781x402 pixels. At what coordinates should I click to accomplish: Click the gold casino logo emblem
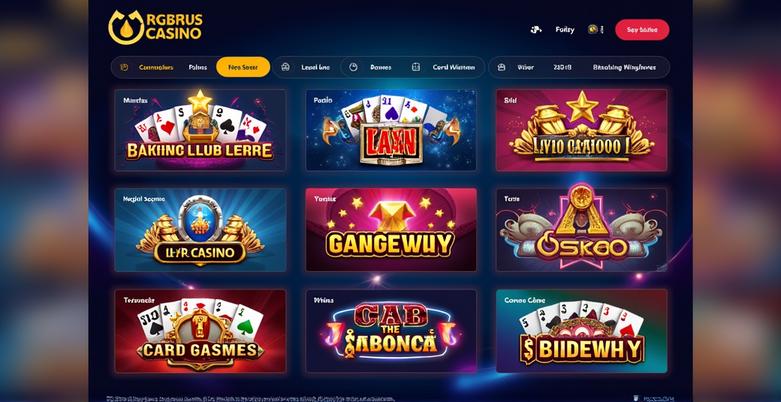[x=126, y=27]
